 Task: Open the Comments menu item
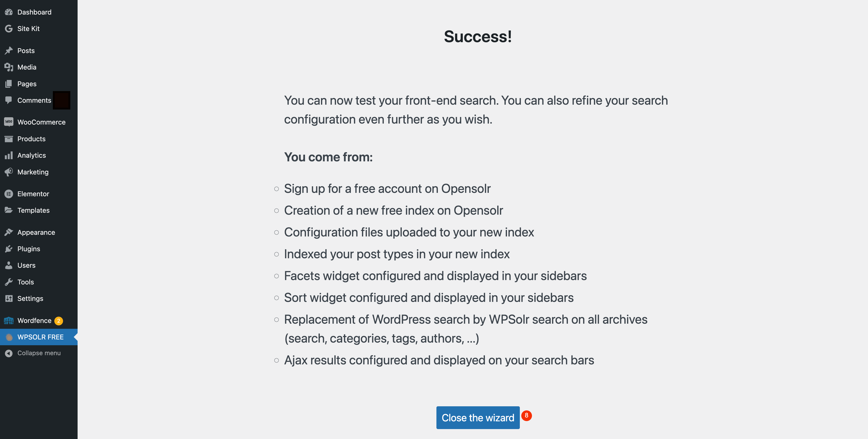tap(34, 100)
